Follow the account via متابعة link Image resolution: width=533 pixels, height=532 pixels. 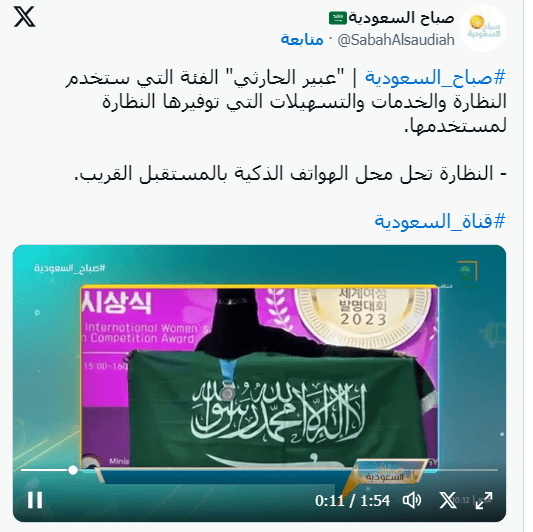coord(302,40)
